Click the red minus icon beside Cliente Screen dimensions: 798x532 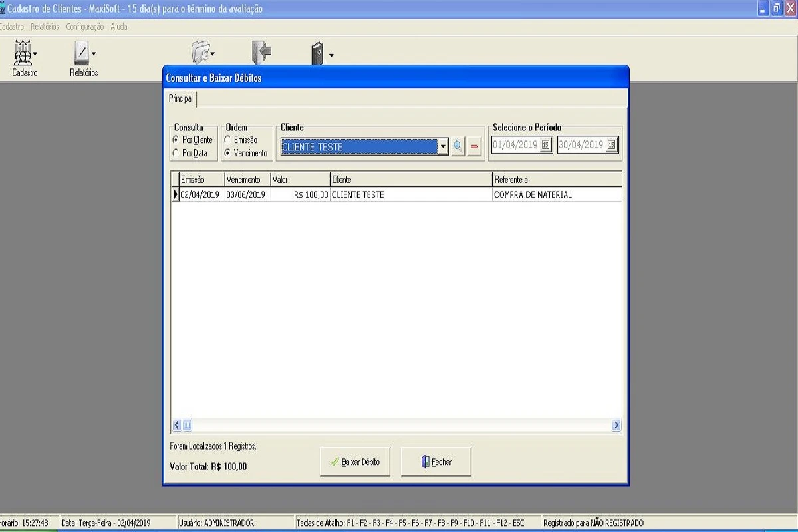pyautogui.click(x=474, y=147)
